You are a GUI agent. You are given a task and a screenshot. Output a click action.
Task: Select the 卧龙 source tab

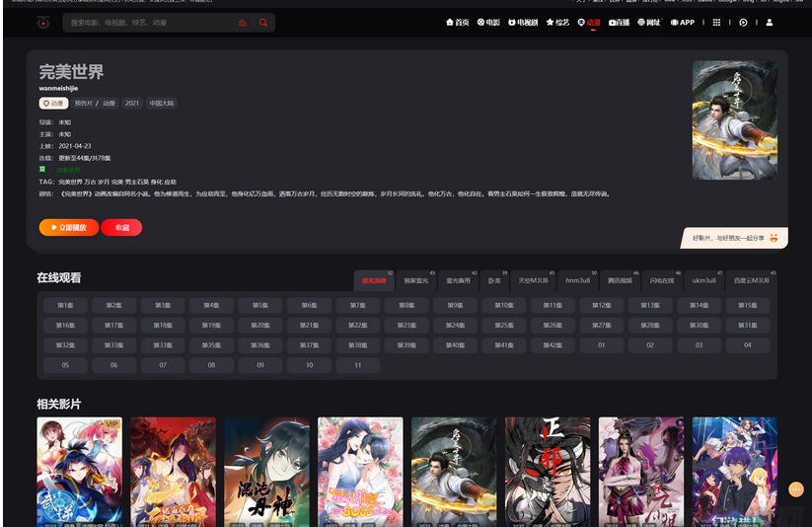click(494, 280)
